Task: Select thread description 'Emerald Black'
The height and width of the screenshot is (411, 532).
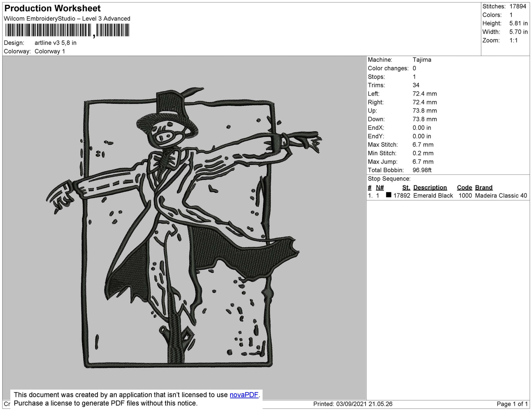Action: [x=433, y=195]
